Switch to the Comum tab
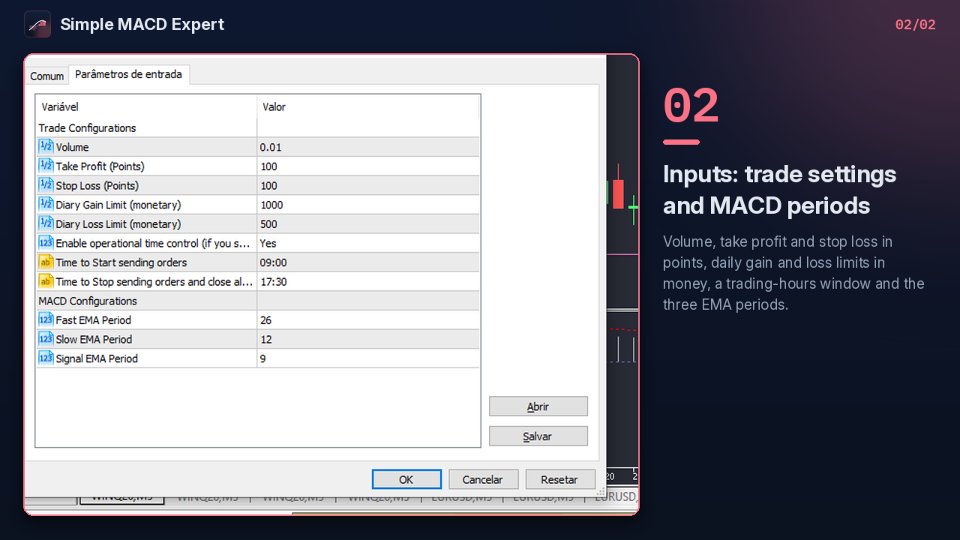Image resolution: width=960 pixels, height=540 pixels. coord(47,76)
